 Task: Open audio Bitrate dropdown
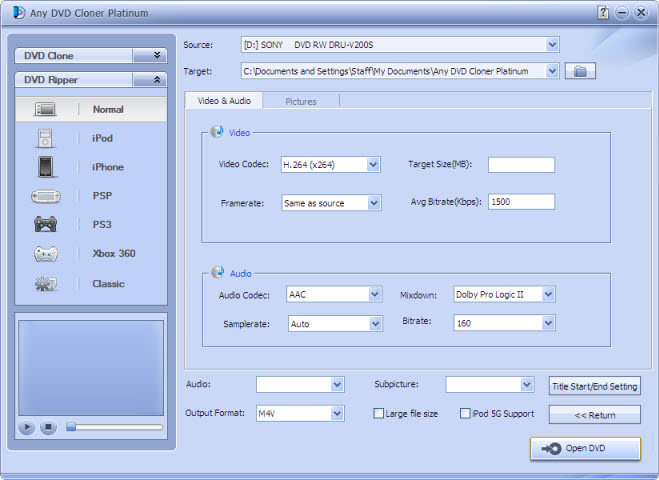tap(548, 323)
